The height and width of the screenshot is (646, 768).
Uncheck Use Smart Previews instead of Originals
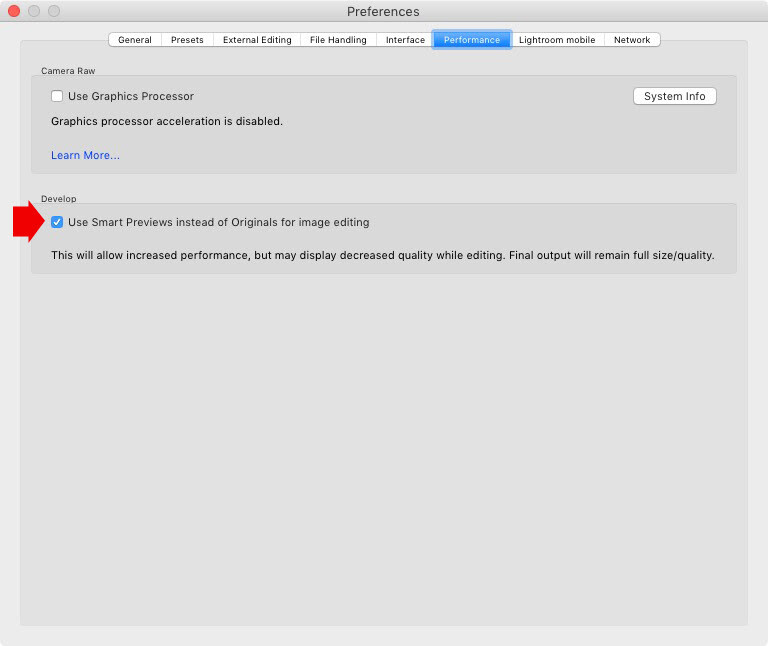[57, 222]
